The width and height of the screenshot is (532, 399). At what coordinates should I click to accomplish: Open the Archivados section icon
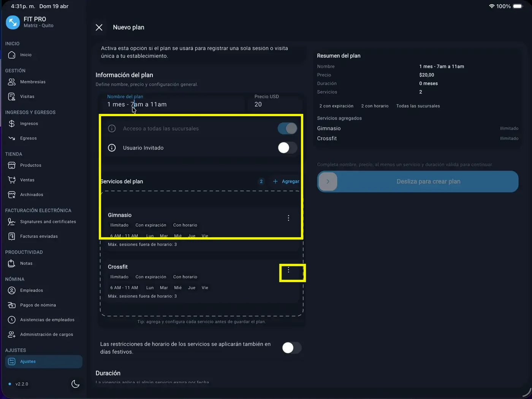point(12,194)
